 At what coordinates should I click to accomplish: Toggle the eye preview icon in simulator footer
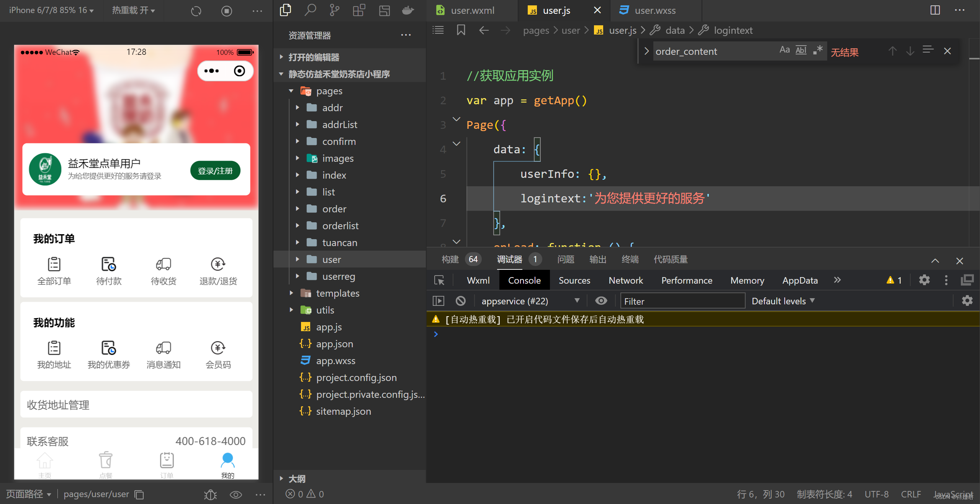[236, 494]
